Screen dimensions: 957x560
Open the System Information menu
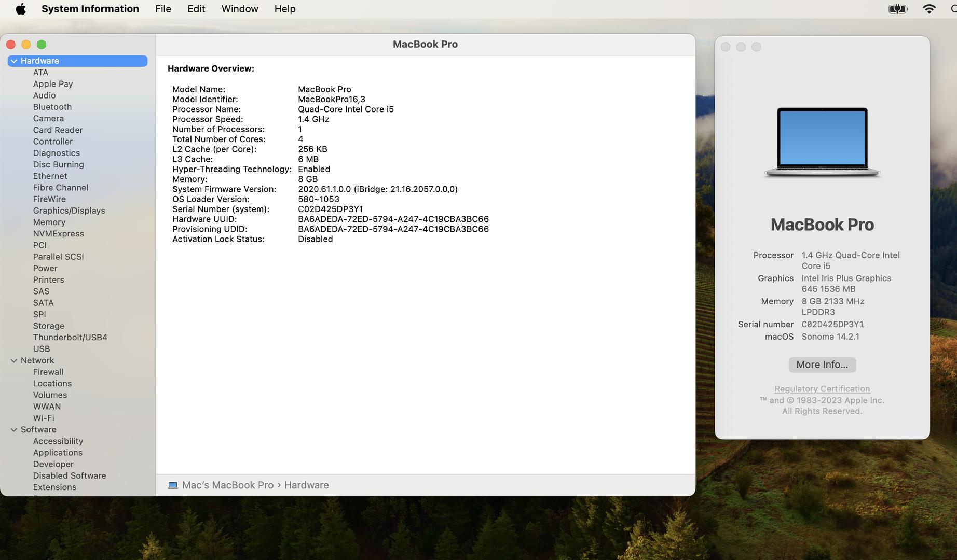90,9
